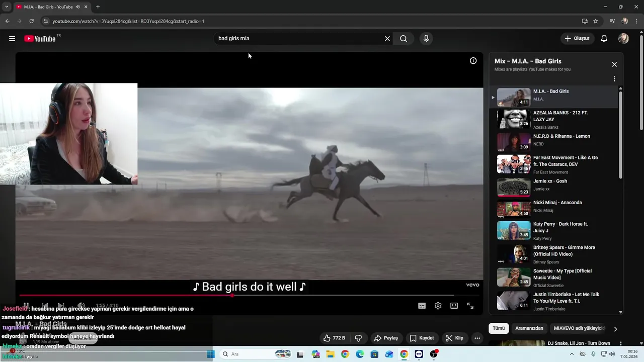Open File Explorer from taskbar
The image size is (644, 362).
point(330,354)
